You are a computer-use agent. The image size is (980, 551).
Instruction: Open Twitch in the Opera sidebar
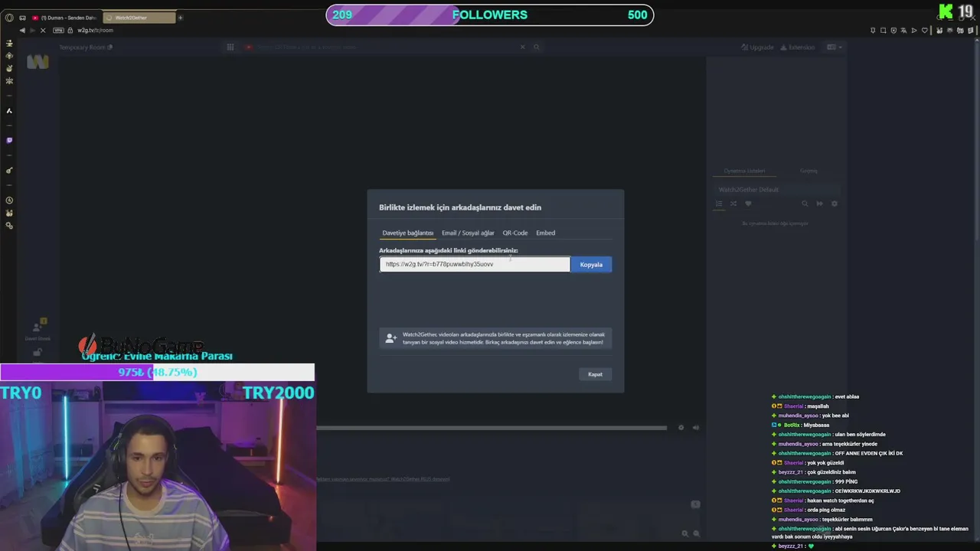tap(9, 141)
